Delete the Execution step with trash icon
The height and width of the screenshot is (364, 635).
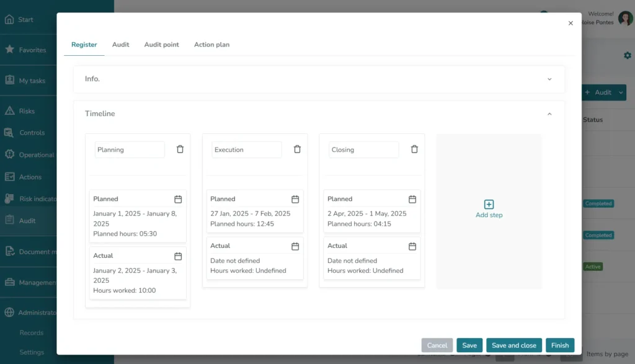click(x=297, y=149)
